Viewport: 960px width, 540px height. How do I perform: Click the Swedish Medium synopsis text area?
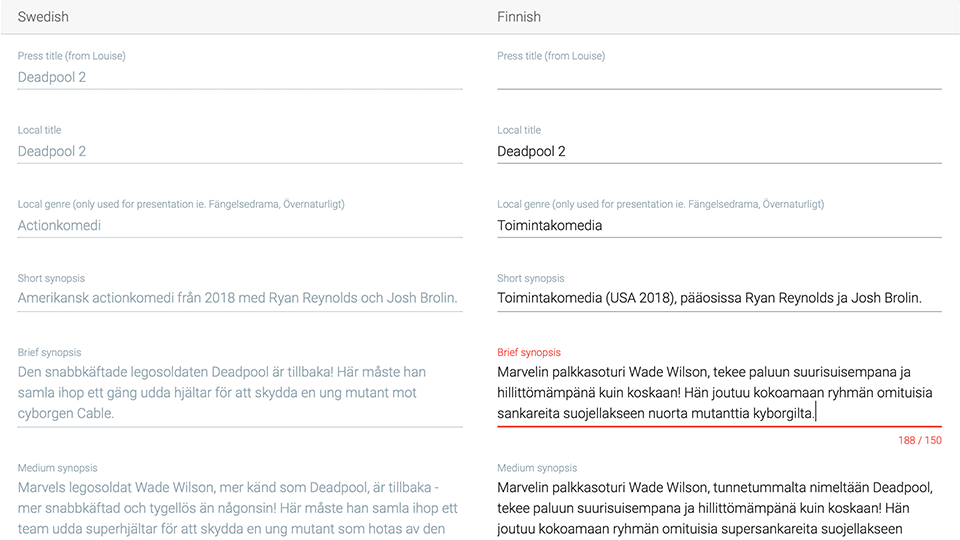point(239,508)
